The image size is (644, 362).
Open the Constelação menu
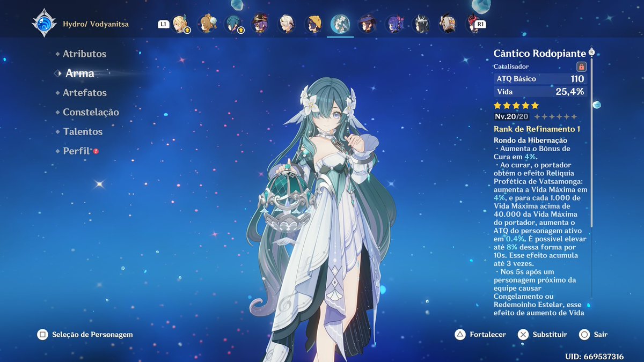pos(91,112)
